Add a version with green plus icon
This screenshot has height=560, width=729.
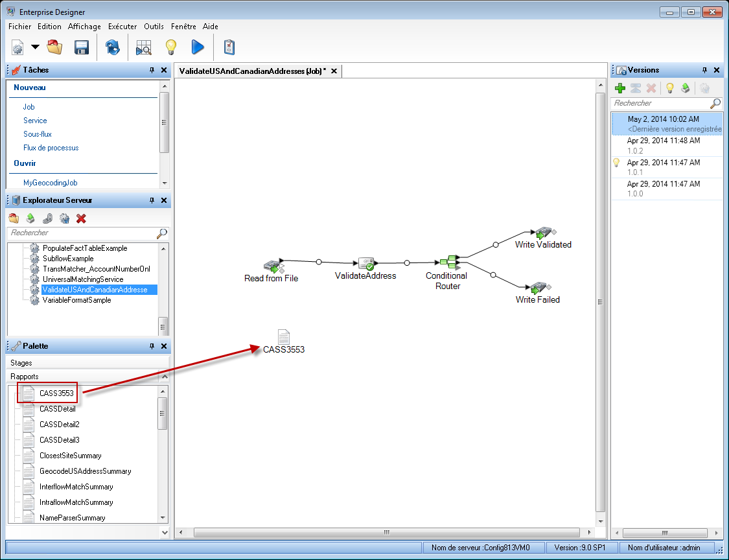[x=620, y=88]
